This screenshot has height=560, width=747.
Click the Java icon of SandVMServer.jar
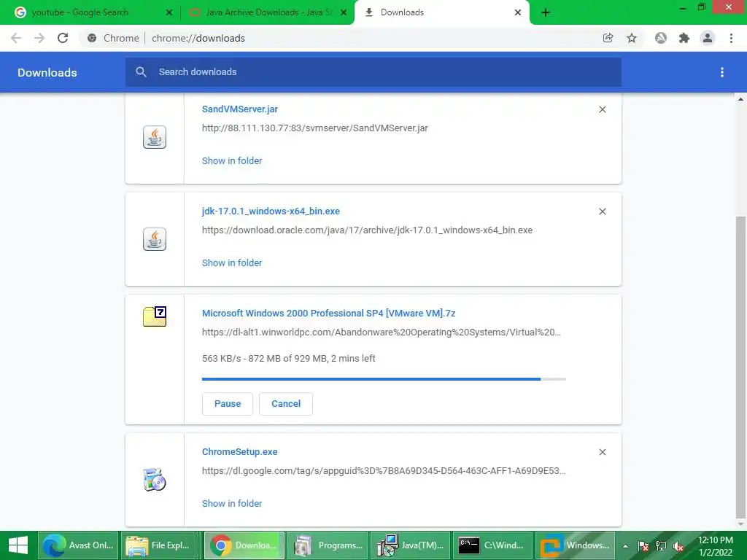pyautogui.click(x=155, y=137)
